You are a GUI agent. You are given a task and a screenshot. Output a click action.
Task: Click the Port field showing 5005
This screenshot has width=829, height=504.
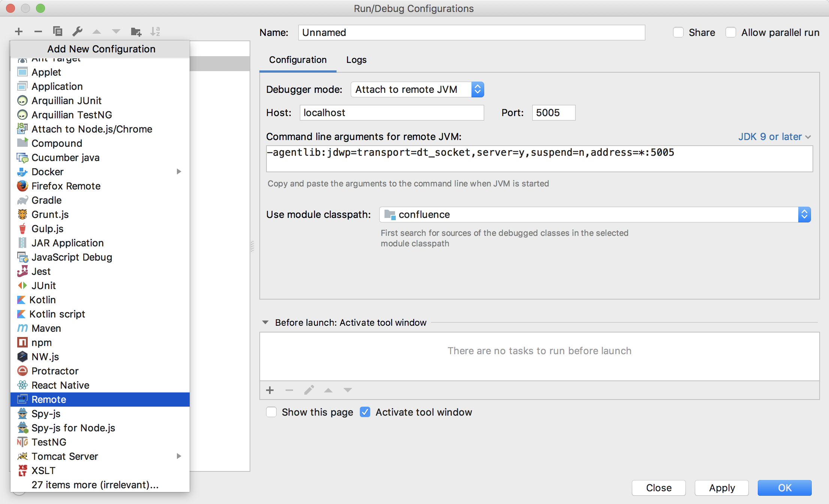(554, 113)
